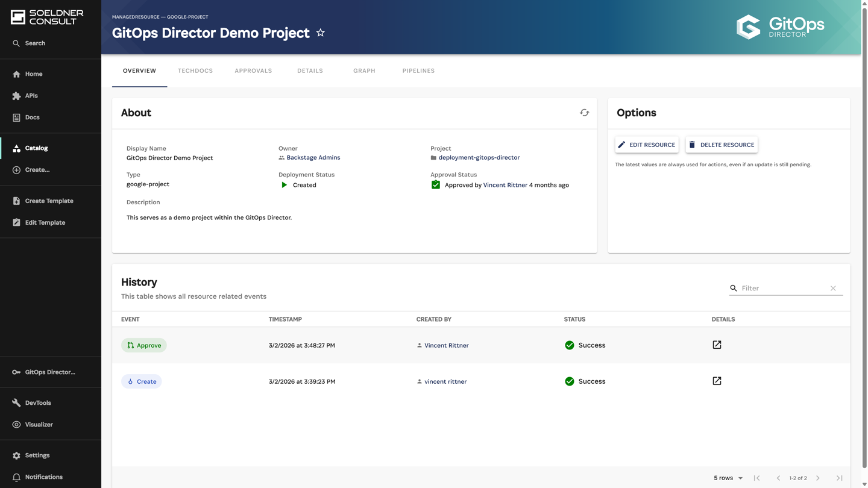868x488 pixels.
Task: Click the breadcrumb MANAGEDRESOURCE — GOOGLE-PROJECT
Action: coord(160,17)
